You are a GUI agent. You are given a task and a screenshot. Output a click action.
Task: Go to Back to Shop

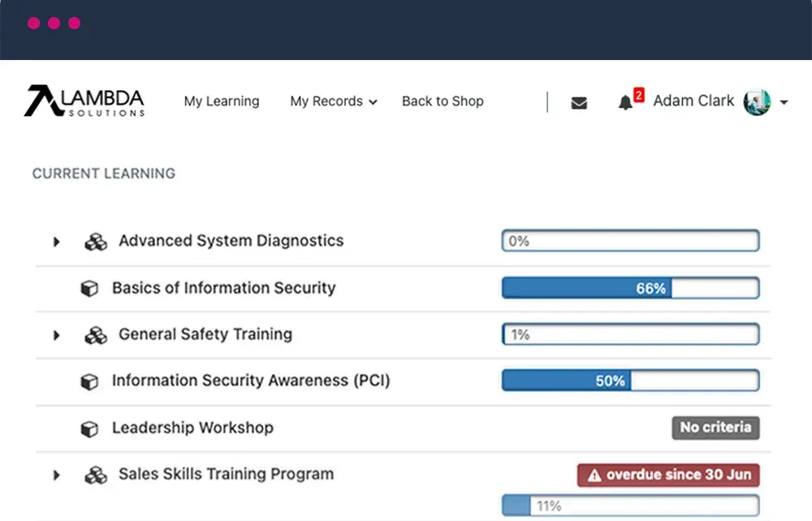(x=443, y=101)
